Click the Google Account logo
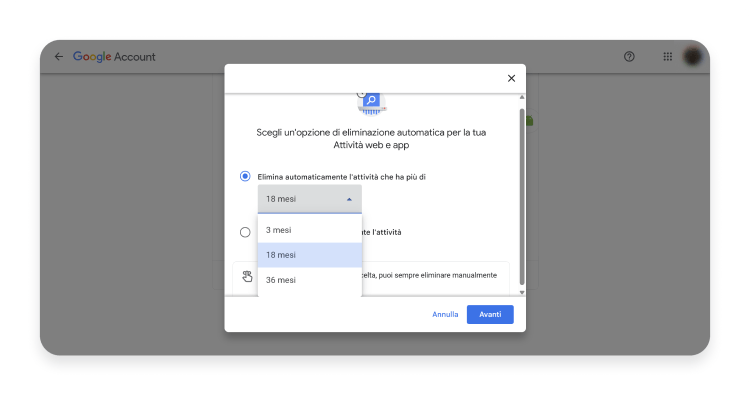Screen dimensions: 750x396 coord(114,57)
